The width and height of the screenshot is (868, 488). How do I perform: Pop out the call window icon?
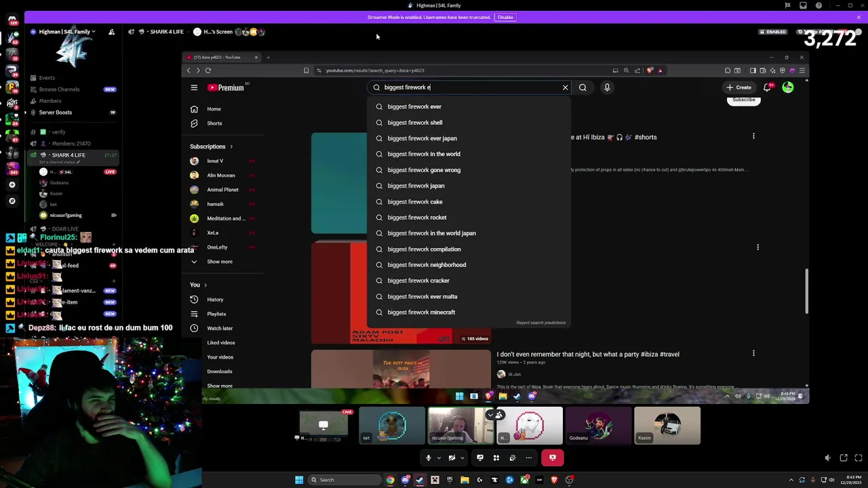tap(844, 458)
